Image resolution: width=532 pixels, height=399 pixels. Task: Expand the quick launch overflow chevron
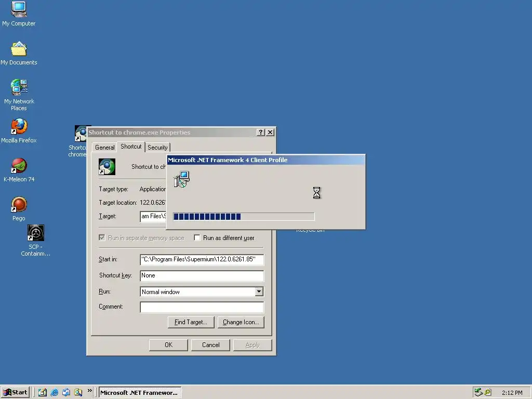tap(89, 391)
